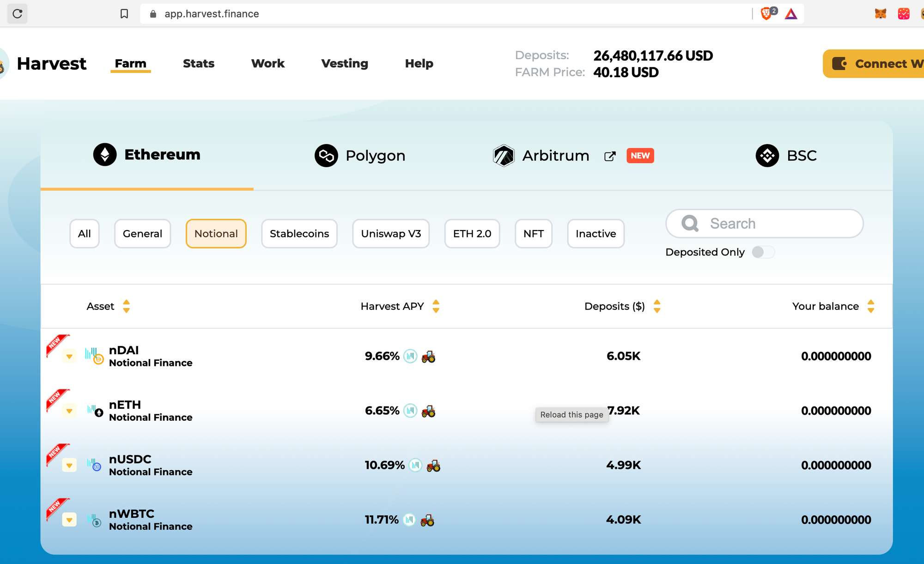Select the Stablecoins filter
Viewport: 924px width, 564px height.
(299, 234)
